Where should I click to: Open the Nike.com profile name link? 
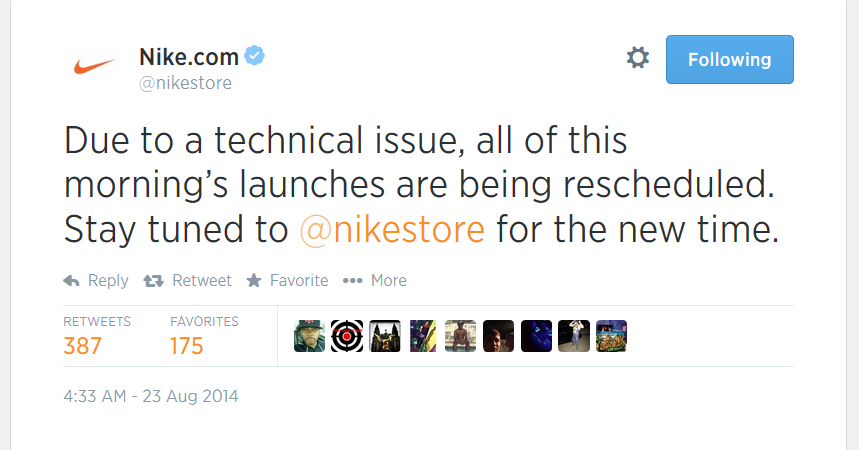189,56
